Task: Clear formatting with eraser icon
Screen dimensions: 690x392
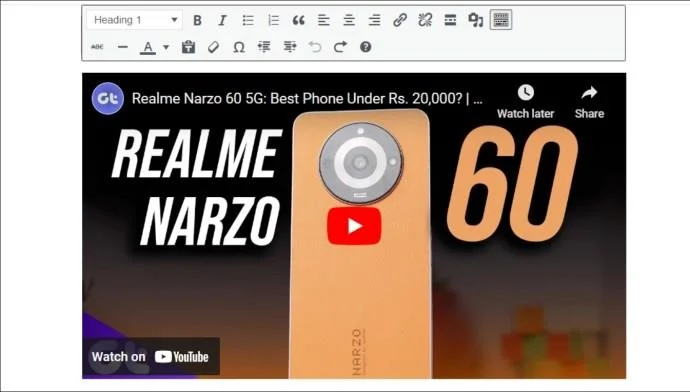Action: point(214,47)
